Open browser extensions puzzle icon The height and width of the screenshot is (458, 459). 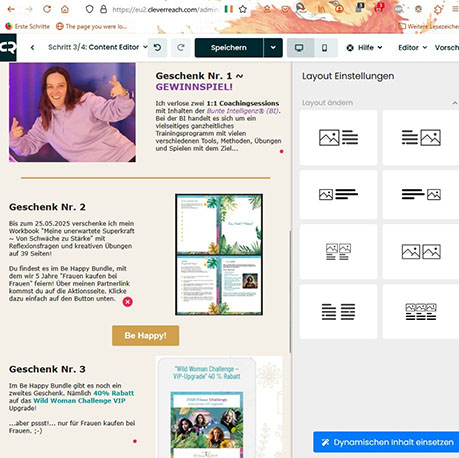click(438, 9)
